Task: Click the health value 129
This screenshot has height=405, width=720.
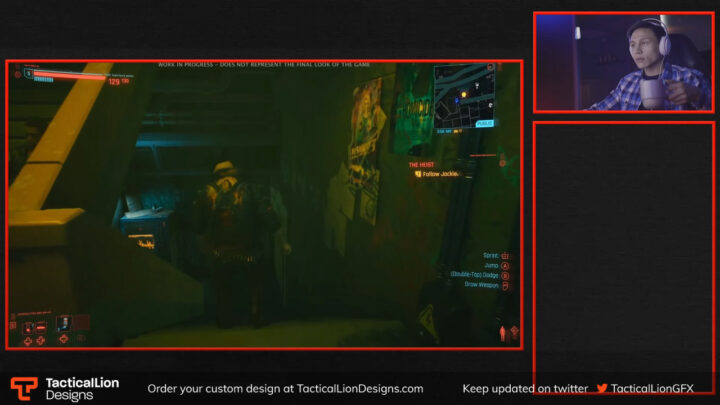Action: point(114,82)
